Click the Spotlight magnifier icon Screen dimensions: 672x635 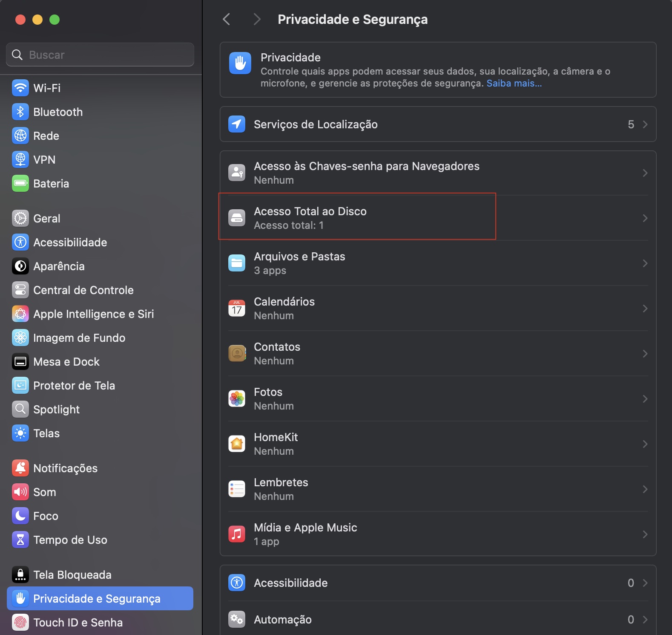tap(20, 410)
